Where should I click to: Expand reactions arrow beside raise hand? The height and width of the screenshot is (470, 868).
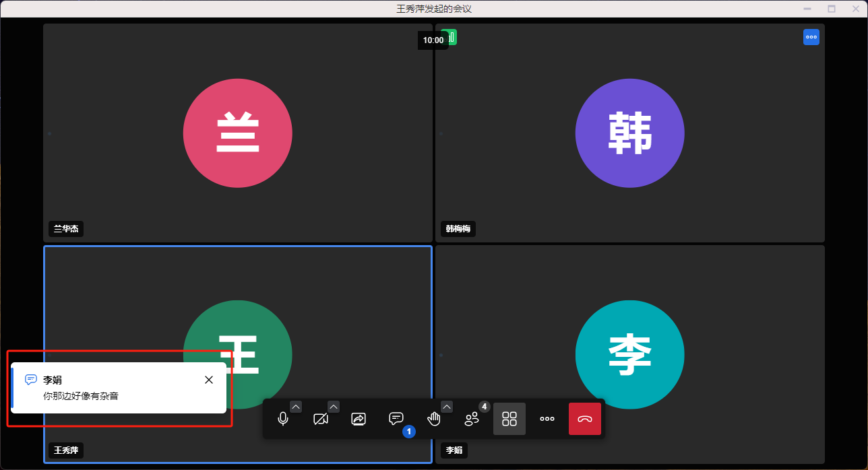pos(447,406)
